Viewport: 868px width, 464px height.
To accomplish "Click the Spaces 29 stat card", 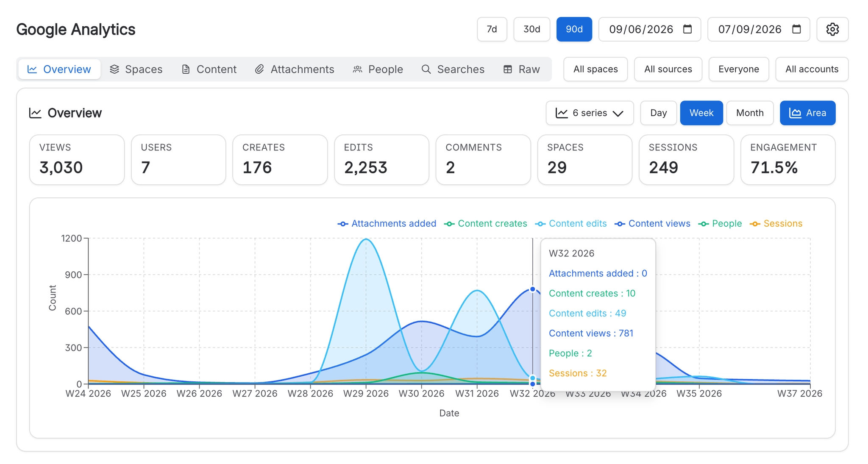I will pyautogui.click(x=585, y=160).
